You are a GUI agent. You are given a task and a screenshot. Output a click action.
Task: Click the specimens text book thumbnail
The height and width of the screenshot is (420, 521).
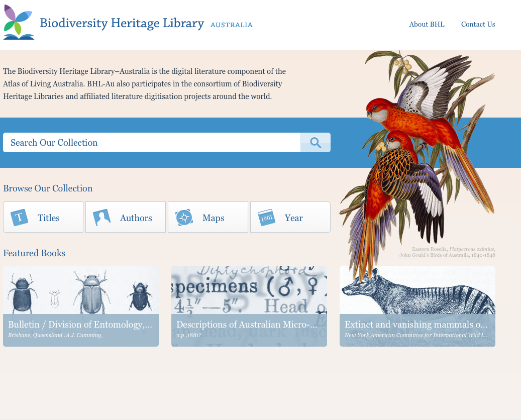pos(249,290)
